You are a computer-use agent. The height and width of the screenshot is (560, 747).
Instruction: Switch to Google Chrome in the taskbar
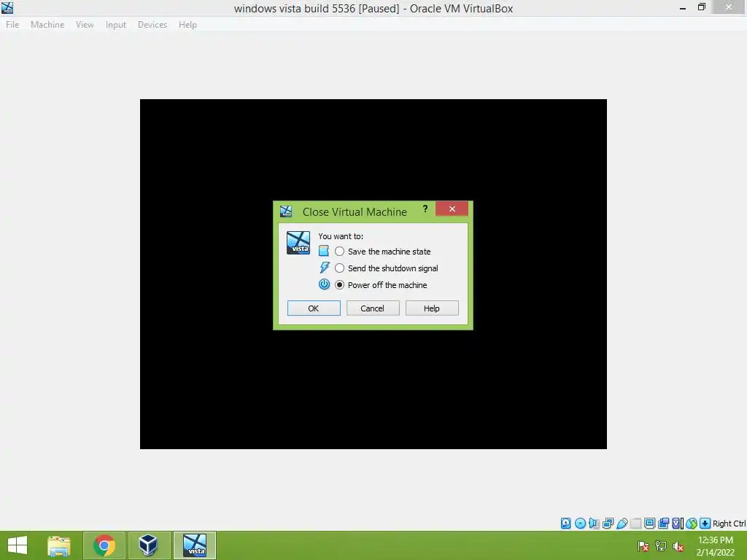click(104, 545)
